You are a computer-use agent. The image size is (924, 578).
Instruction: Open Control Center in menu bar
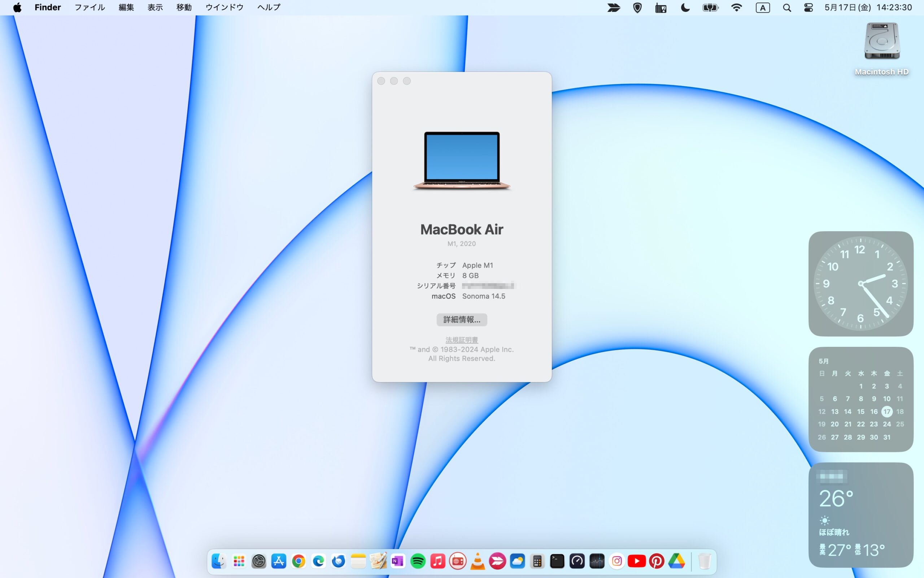(x=808, y=8)
